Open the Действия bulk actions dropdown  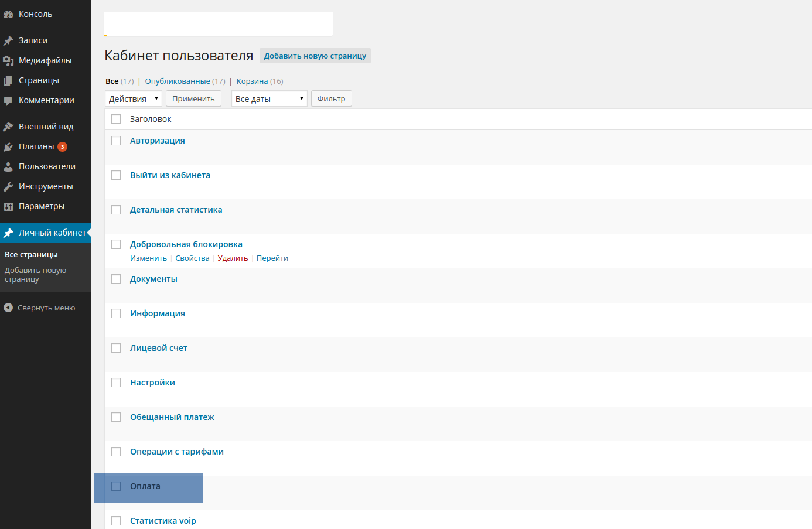(x=133, y=99)
